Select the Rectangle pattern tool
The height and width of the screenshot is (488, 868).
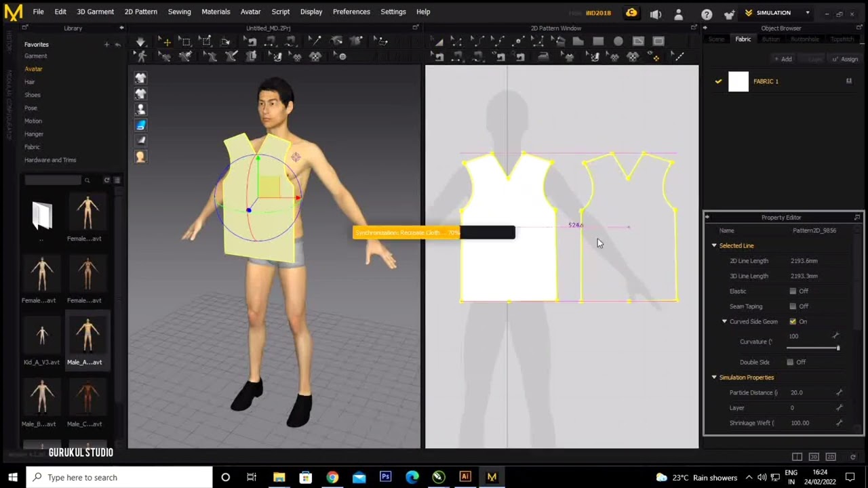(x=598, y=41)
